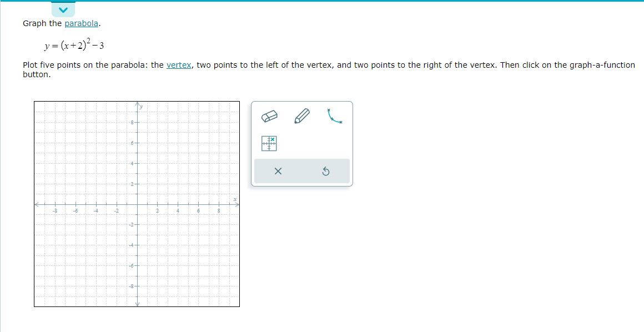Click the origin of the coordinate grid
This screenshot has width=644, height=332.
click(137, 205)
